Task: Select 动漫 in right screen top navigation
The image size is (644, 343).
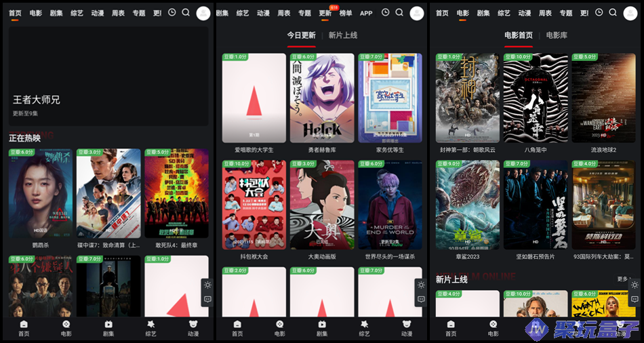Action: click(x=525, y=13)
